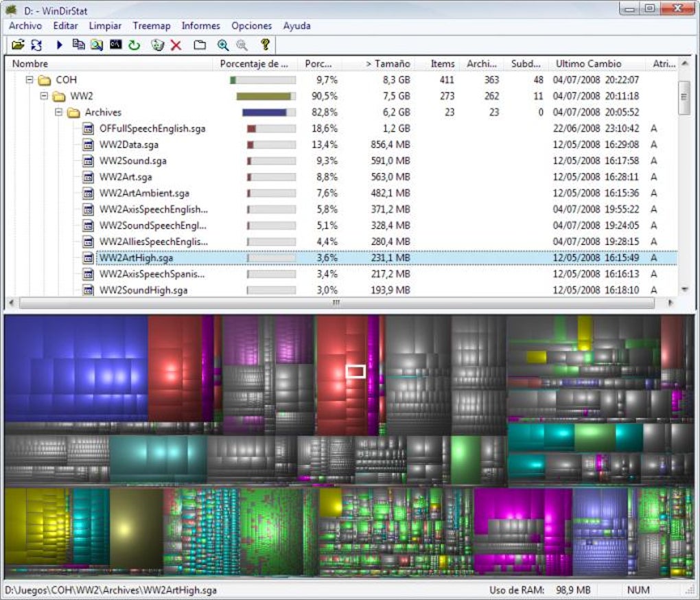Image resolution: width=700 pixels, height=600 pixels.
Task: Click the horizontal scrollbar left arrow
Action: [12, 303]
